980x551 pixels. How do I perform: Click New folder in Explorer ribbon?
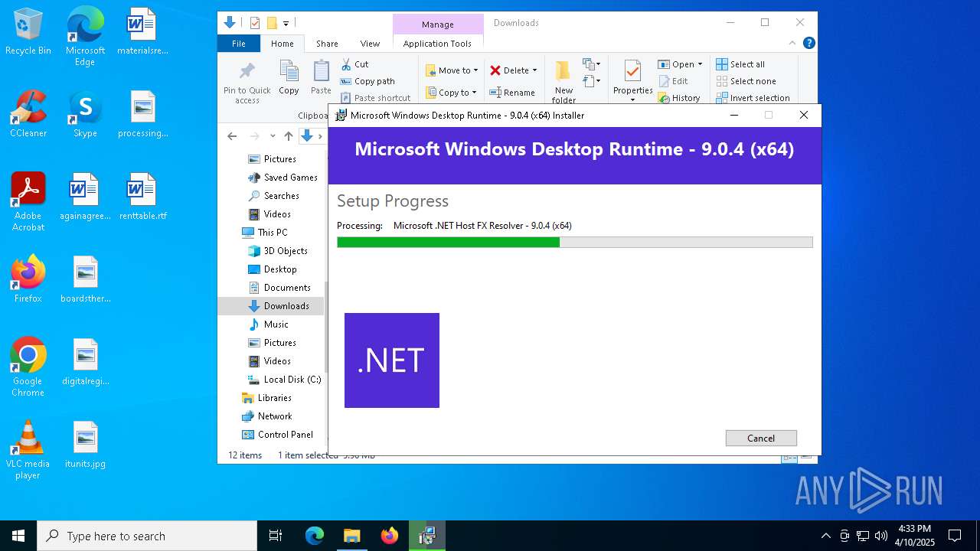click(x=563, y=82)
